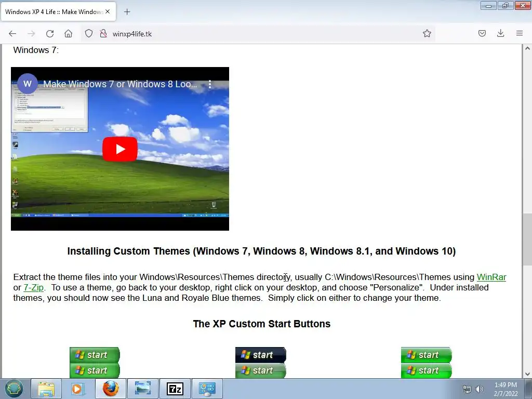Image resolution: width=532 pixels, height=399 pixels.
Task: Reload the current page
Action: [x=50, y=34]
